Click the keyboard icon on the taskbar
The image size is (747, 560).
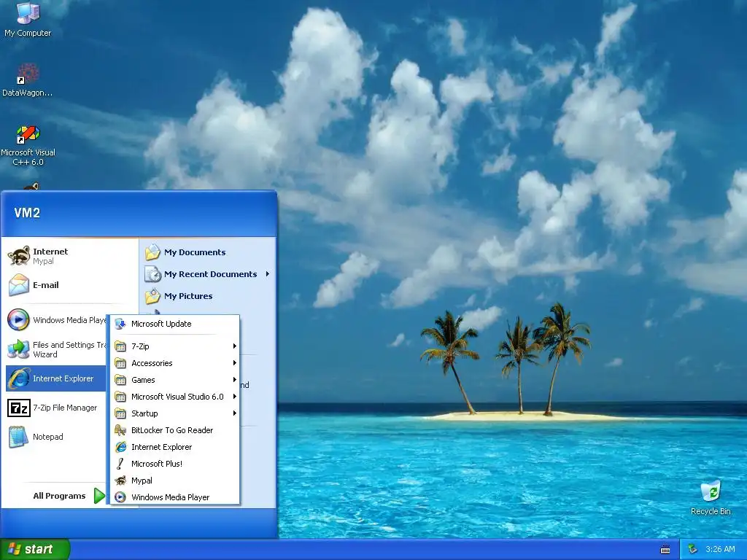point(665,550)
